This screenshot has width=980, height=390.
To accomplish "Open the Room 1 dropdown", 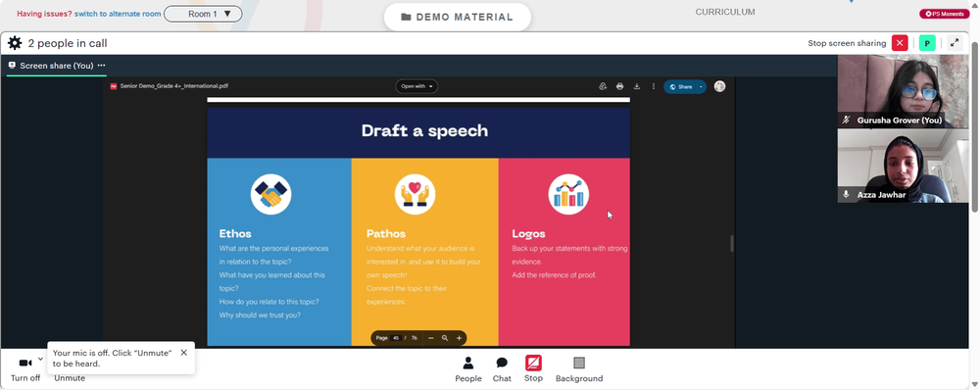I will point(203,14).
